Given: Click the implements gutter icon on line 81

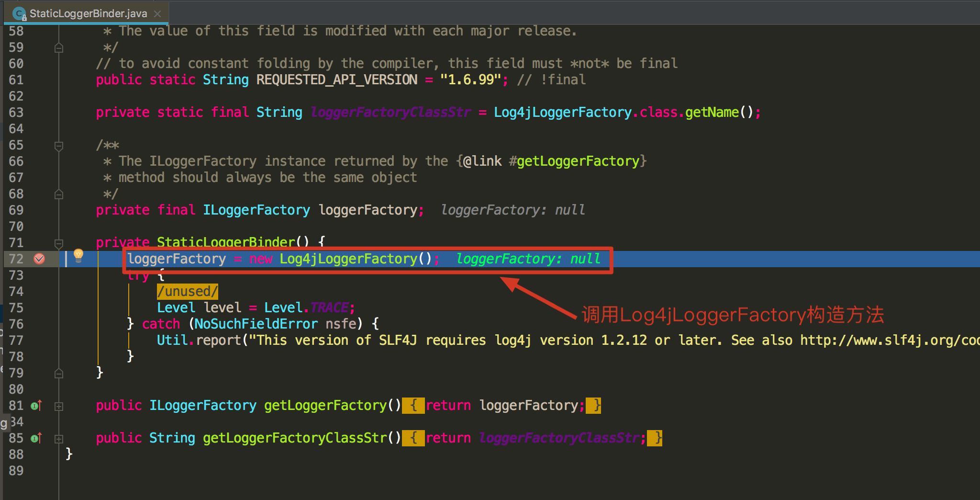Looking at the screenshot, I should coord(36,406).
